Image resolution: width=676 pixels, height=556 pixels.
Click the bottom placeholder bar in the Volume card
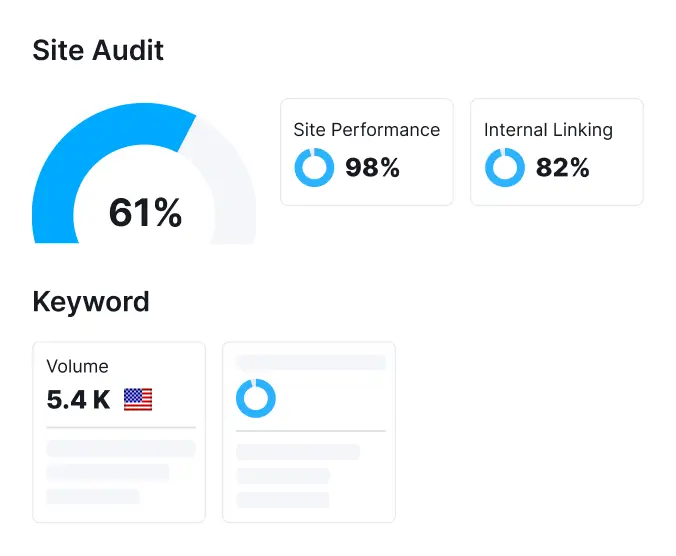pyautogui.click(x=93, y=496)
